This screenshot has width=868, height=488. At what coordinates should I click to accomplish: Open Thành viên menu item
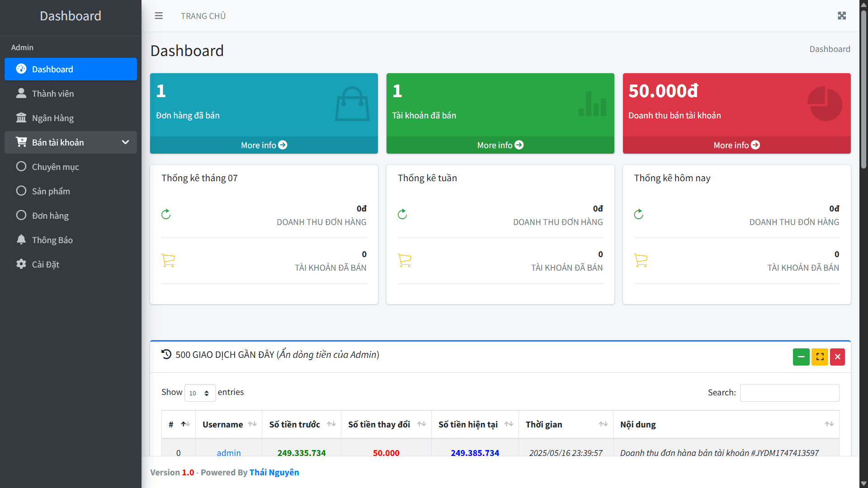pos(71,94)
